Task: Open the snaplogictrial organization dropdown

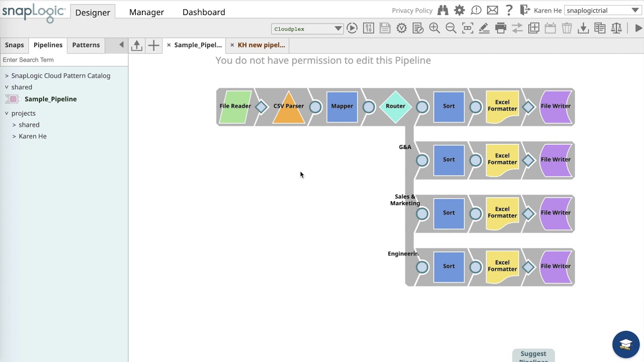Action: (x=603, y=10)
